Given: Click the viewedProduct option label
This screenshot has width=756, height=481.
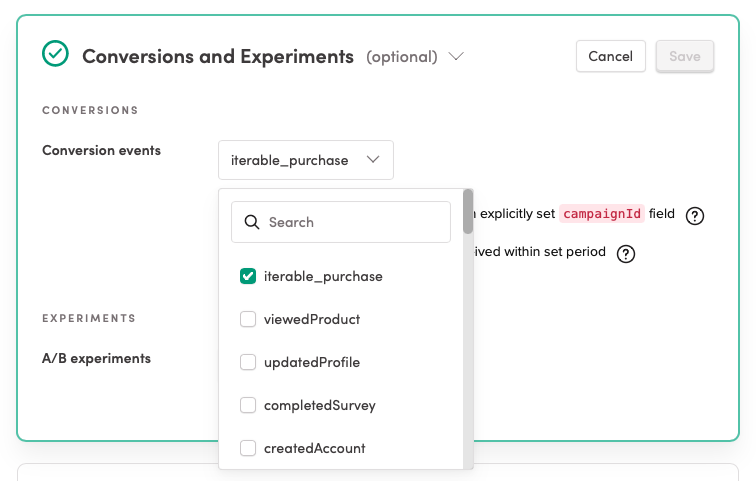Looking at the screenshot, I should (312, 319).
